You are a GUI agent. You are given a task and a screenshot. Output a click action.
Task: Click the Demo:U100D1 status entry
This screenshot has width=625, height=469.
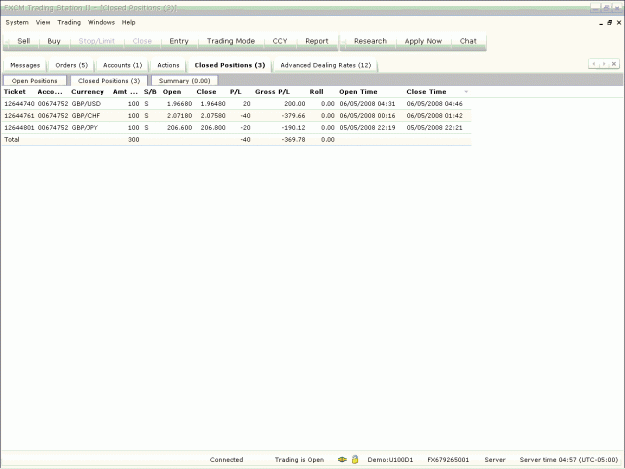pyautogui.click(x=390, y=459)
